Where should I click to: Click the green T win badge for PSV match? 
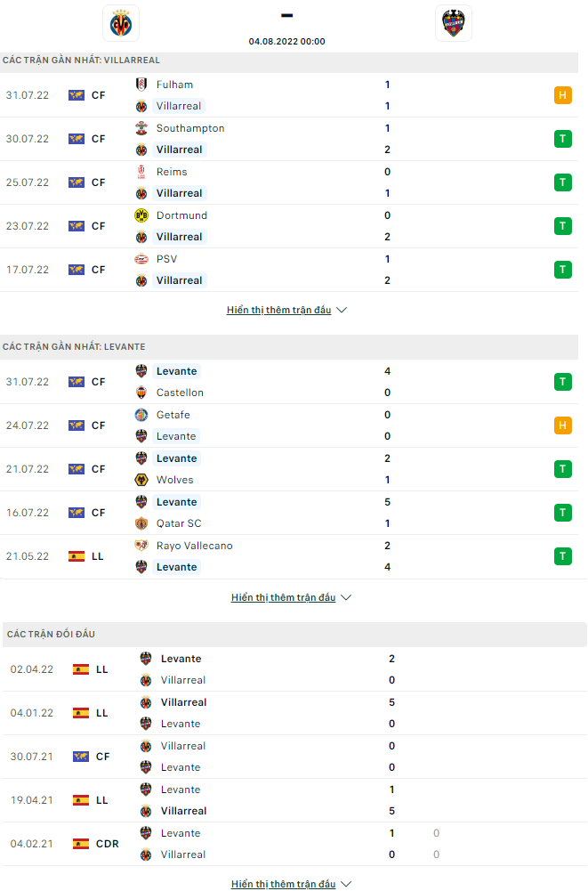pyautogui.click(x=562, y=270)
